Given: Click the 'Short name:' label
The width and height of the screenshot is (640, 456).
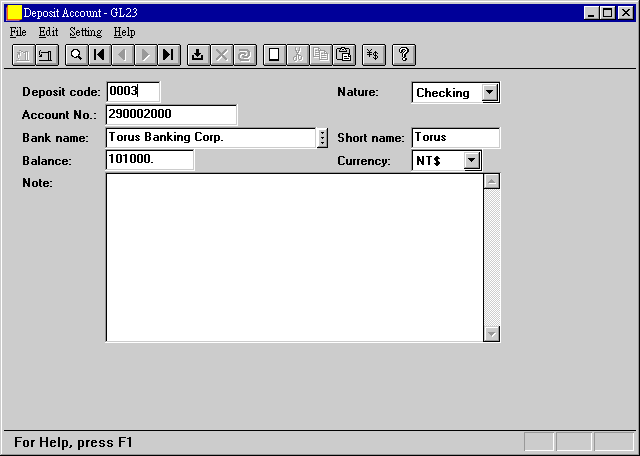Looking at the screenshot, I should (x=371, y=138).
